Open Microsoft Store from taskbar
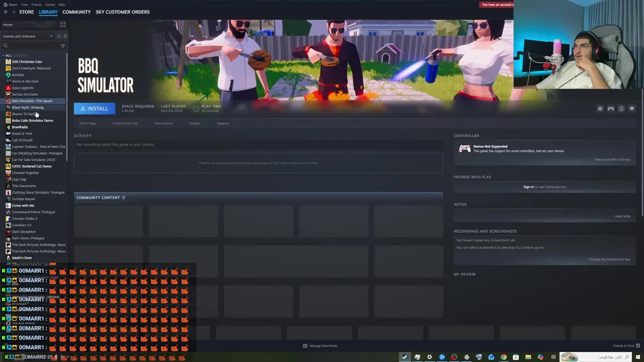This screenshot has height=362, width=644. (x=516, y=357)
